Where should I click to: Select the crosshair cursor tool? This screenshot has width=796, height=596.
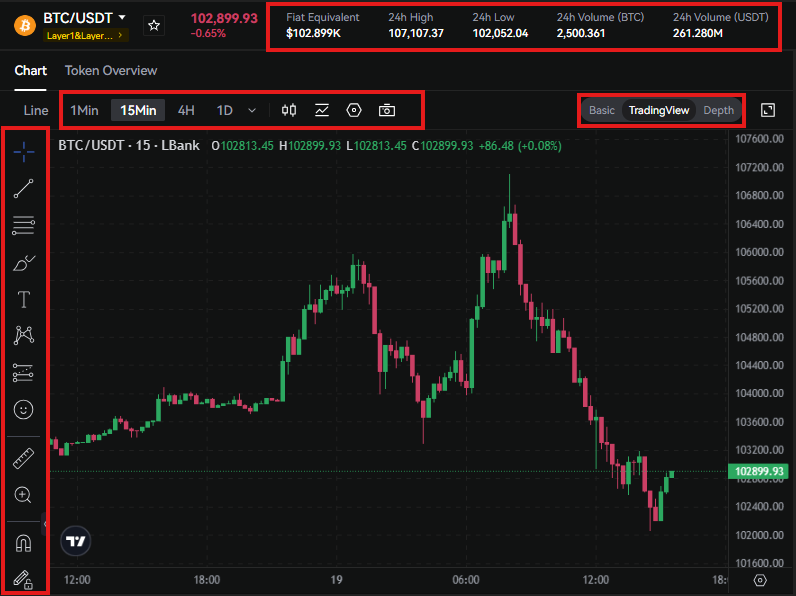pos(23,151)
